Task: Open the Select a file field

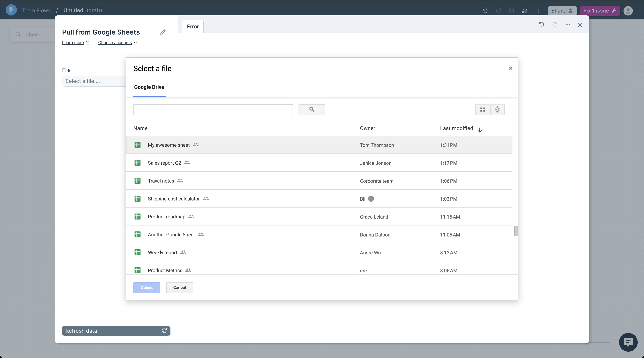Action: coord(94,81)
